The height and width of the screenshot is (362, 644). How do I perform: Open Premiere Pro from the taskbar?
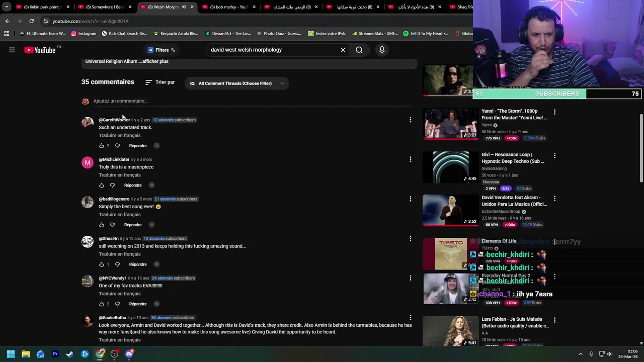click(x=55, y=354)
